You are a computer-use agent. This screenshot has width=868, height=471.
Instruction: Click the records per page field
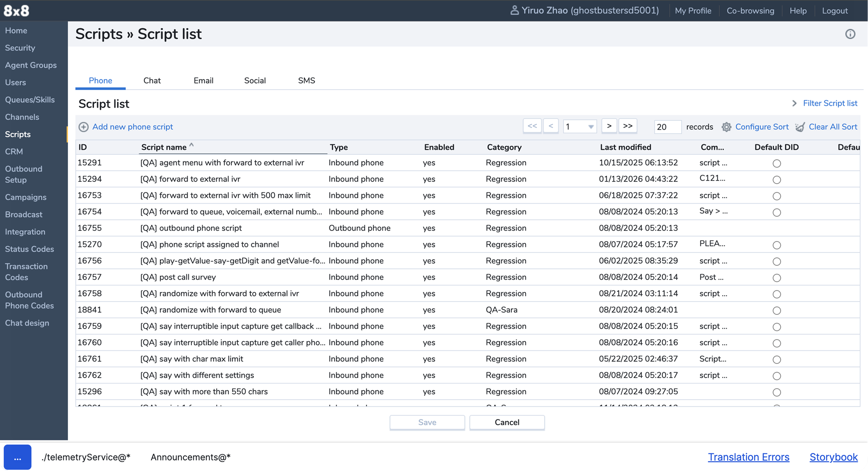tap(667, 127)
